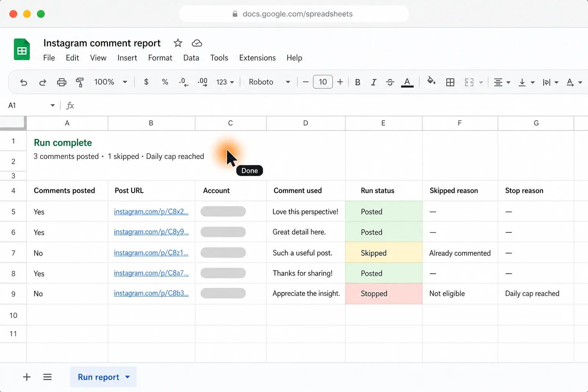Select the Daily cap reached cell in column G
588x392 pixels.
click(x=536, y=294)
